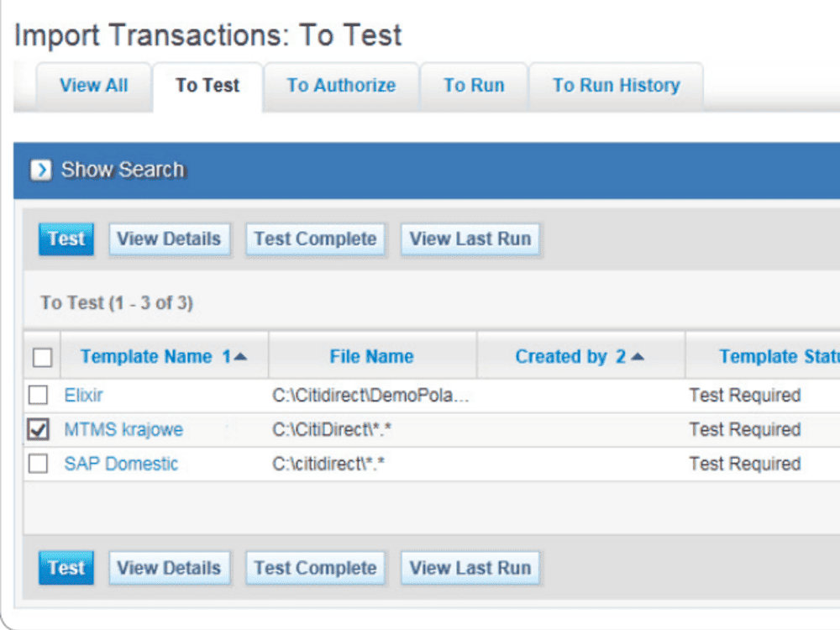
Task: Click the File Name column header
Action: [x=372, y=355]
